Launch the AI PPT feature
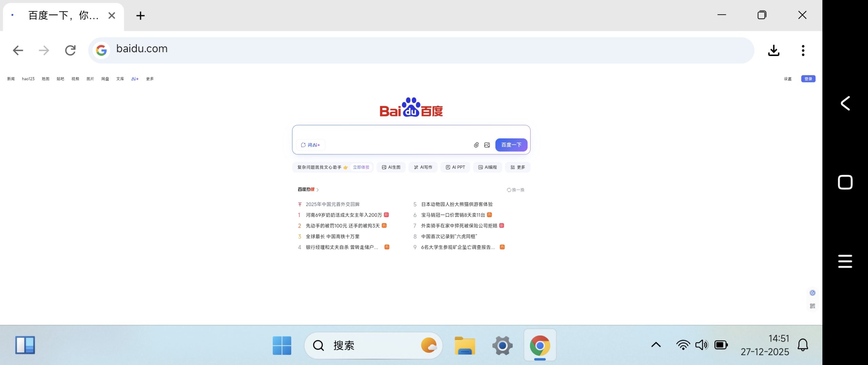The image size is (868, 365). tap(455, 167)
